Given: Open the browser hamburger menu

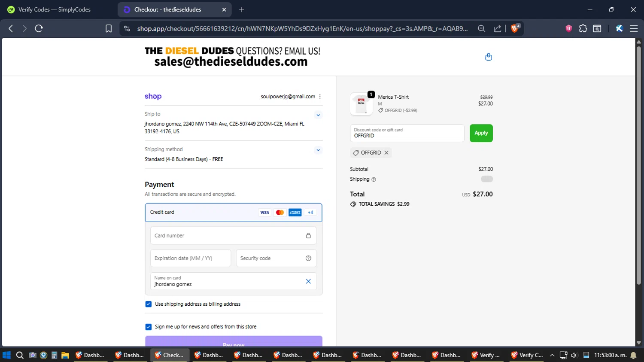Looking at the screenshot, I should [634, 28].
